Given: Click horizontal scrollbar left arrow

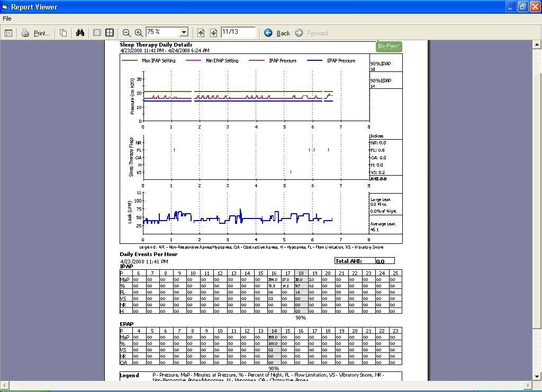Looking at the screenshot, I should [4, 385].
